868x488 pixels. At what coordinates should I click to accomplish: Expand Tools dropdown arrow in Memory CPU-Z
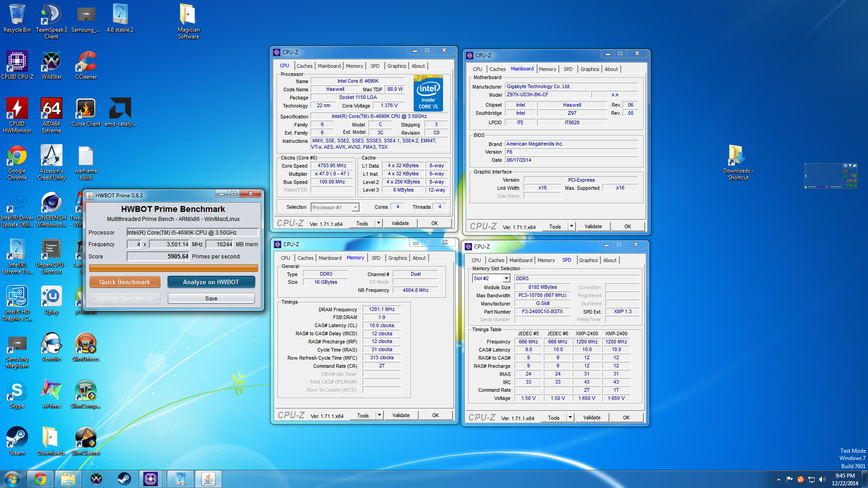(380, 415)
